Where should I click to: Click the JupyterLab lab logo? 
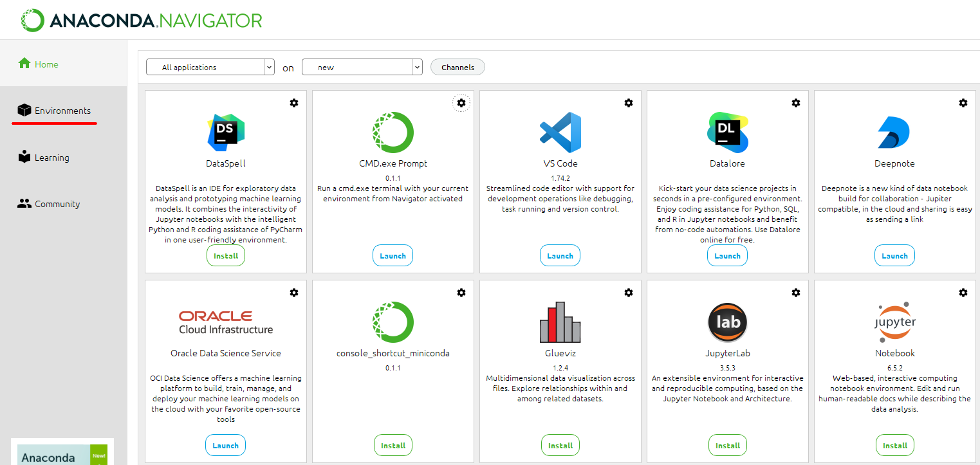pyautogui.click(x=728, y=322)
